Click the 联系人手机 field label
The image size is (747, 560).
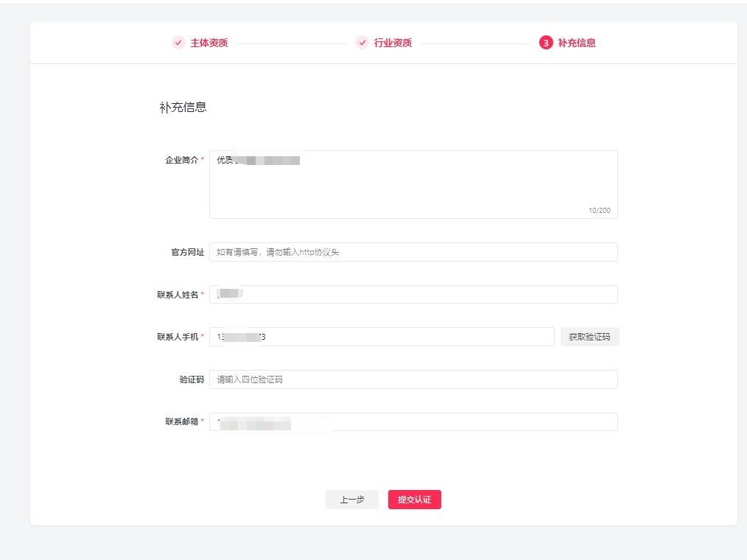(x=178, y=337)
